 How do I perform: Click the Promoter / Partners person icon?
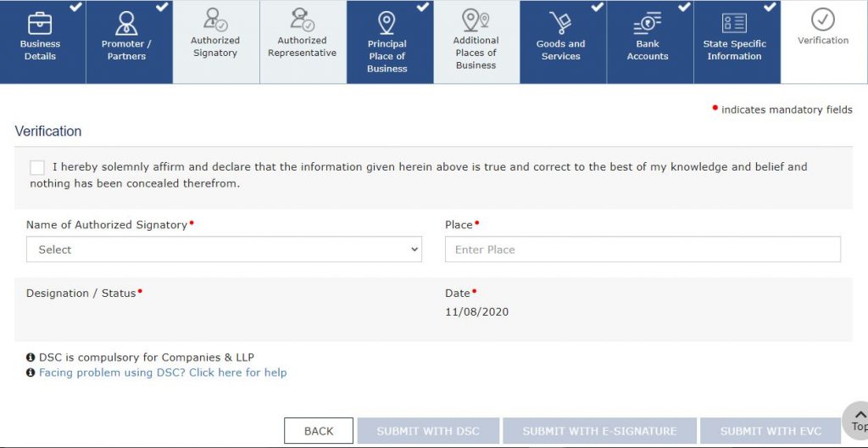tap(126, 23)
